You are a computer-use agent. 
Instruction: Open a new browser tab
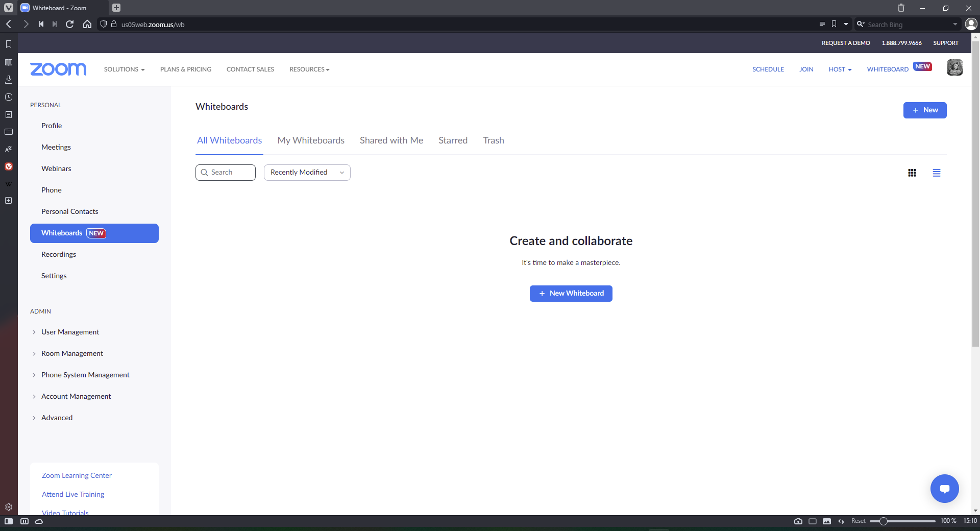coord(116,8)
